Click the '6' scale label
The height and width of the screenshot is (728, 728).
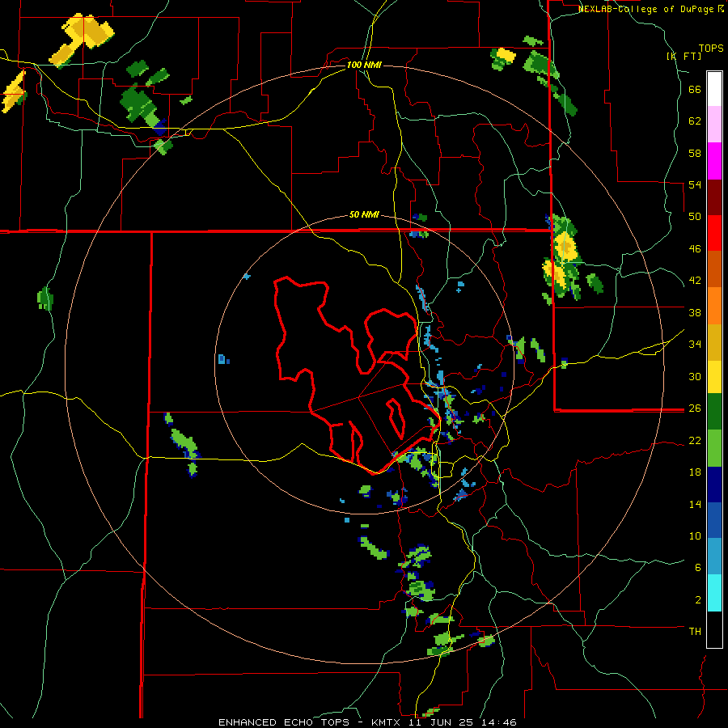698,568
